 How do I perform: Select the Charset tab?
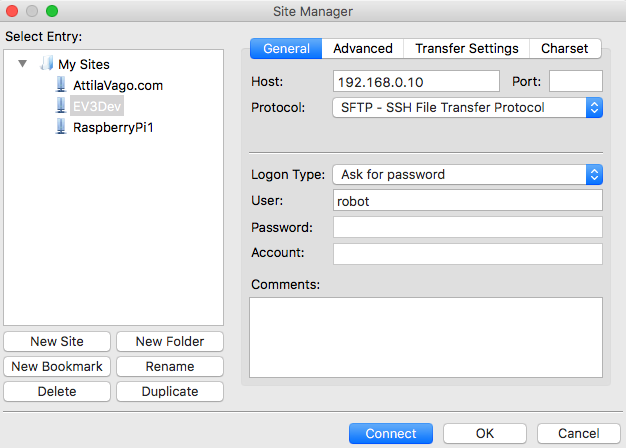pos(565,48)
